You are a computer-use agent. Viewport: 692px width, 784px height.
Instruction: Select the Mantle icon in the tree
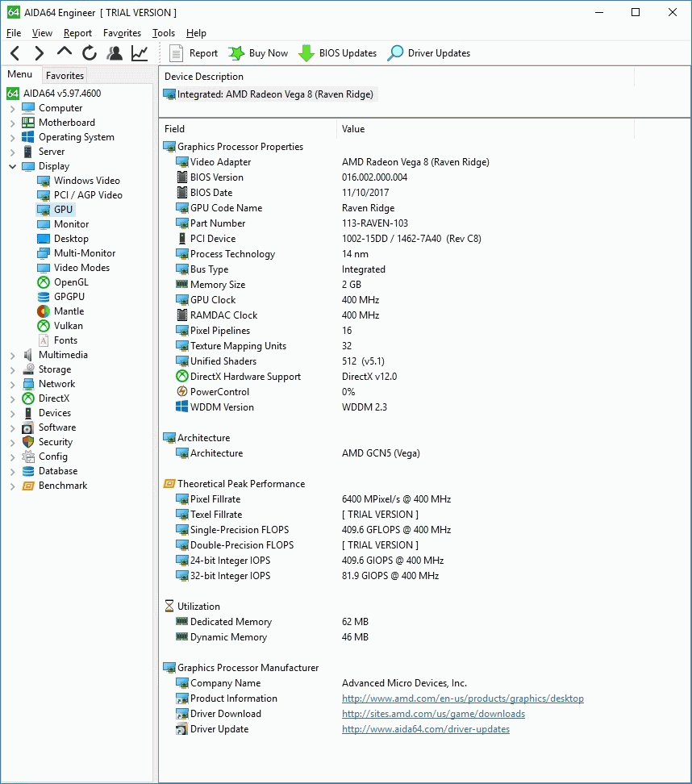point(44,311)
